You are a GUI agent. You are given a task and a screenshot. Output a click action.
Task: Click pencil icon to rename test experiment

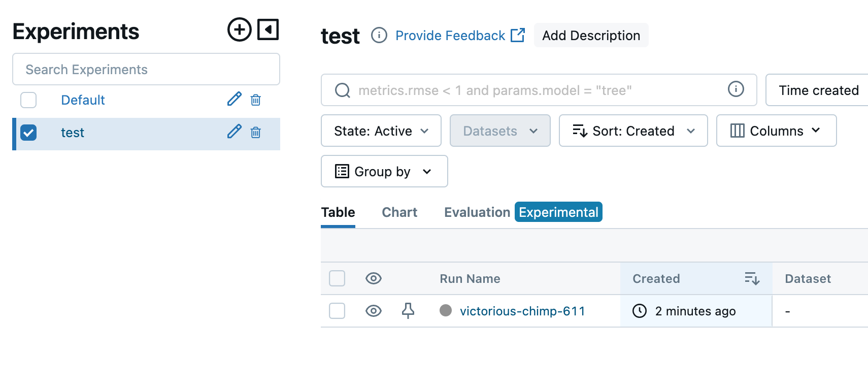click(x=234, y=132)
